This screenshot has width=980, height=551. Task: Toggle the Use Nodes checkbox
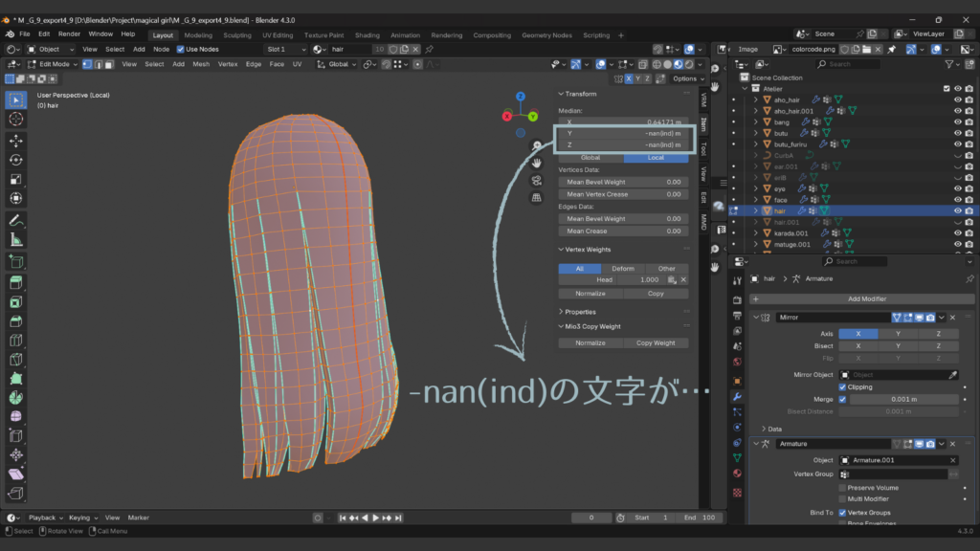tap(180, 49)
